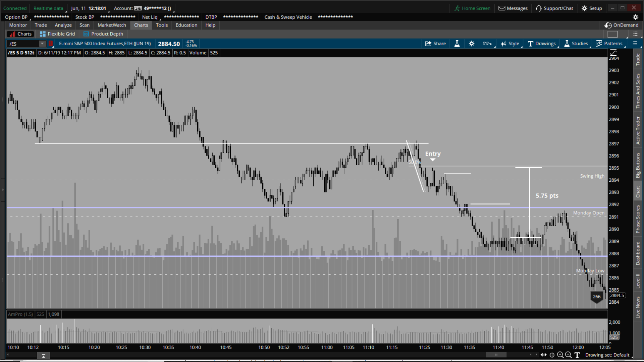Click the horizontal time scrollbar thumb

[496, 355]
